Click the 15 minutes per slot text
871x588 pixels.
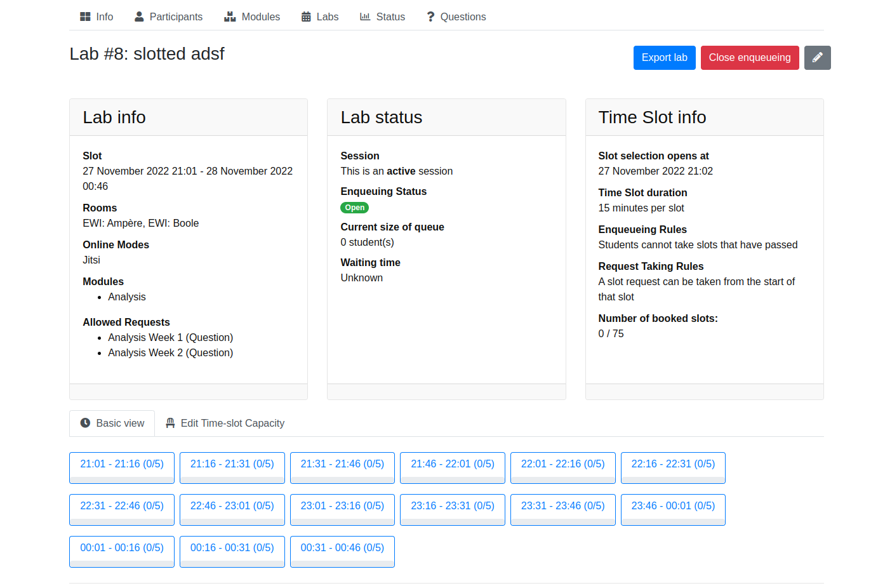(641, 208)
